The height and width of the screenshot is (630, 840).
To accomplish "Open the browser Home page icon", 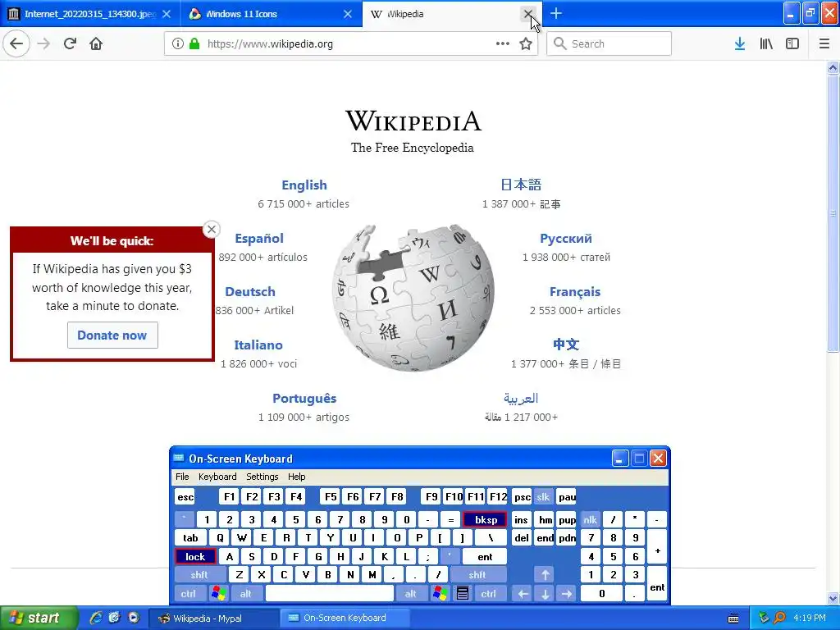I will pos(96,43).
